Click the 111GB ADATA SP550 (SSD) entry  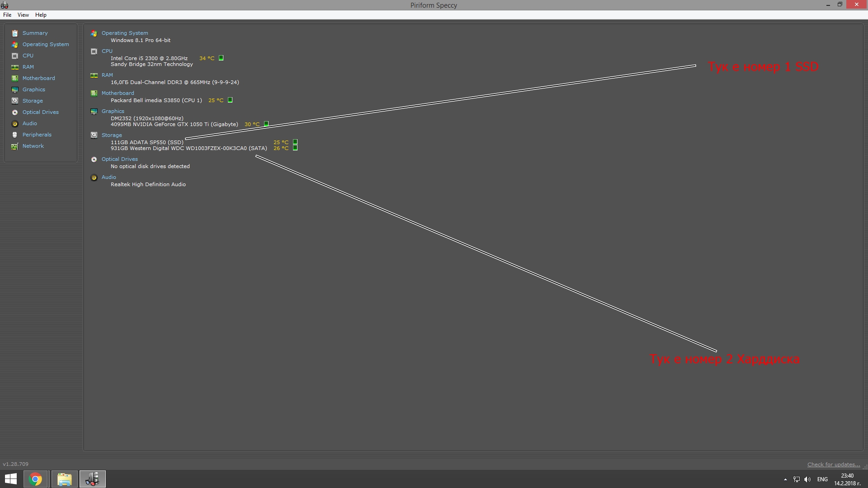point(147,142)
